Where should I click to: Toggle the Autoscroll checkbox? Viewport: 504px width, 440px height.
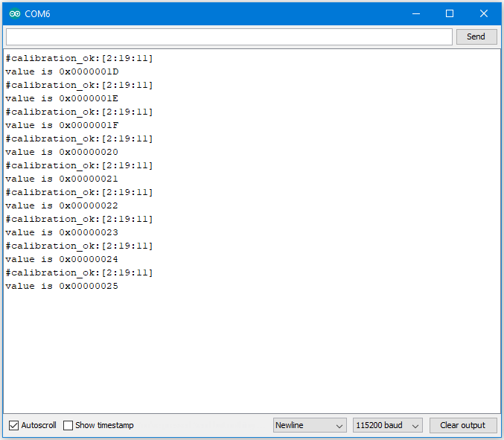[x=13, y=425]
